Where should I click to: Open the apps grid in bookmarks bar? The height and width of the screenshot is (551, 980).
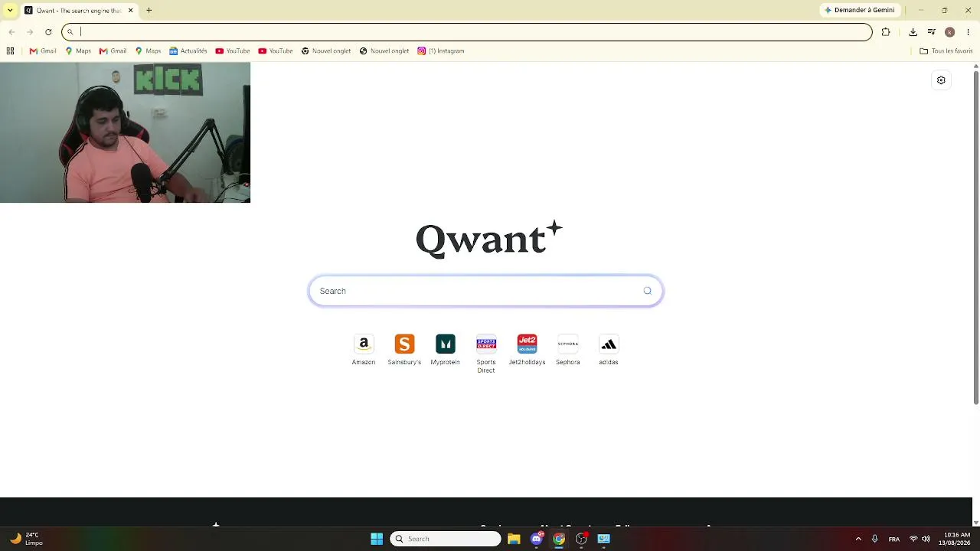pos(10,51)
